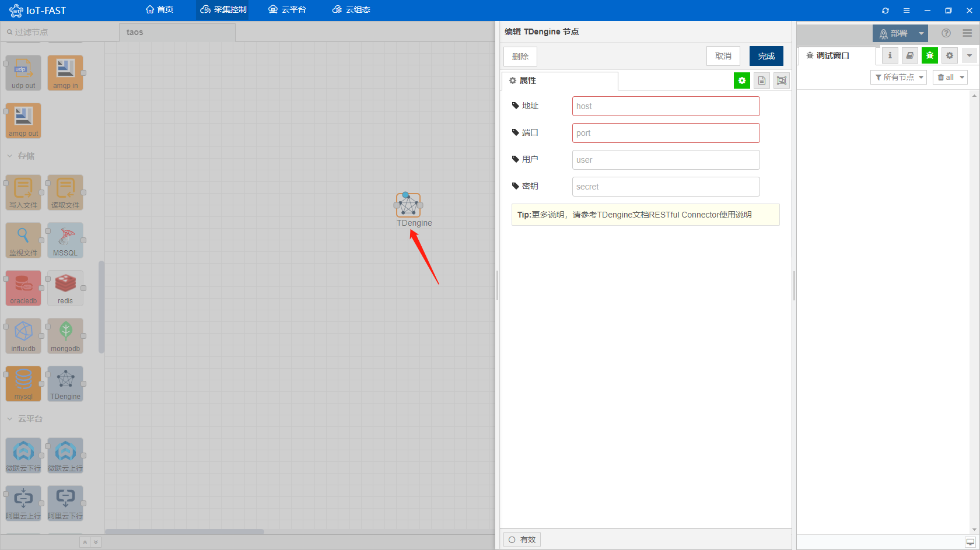Click the 地址 host input field

tap(666, 106)
